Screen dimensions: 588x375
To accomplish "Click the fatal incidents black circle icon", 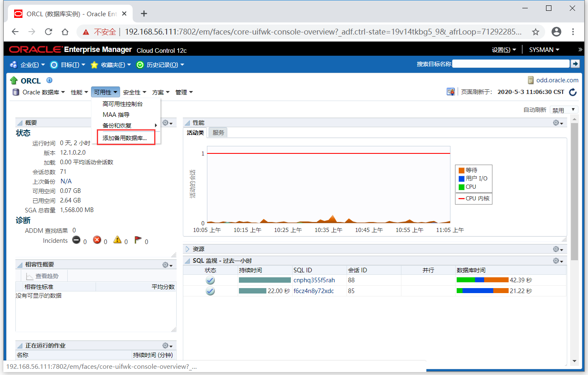I will coord(76,240).
